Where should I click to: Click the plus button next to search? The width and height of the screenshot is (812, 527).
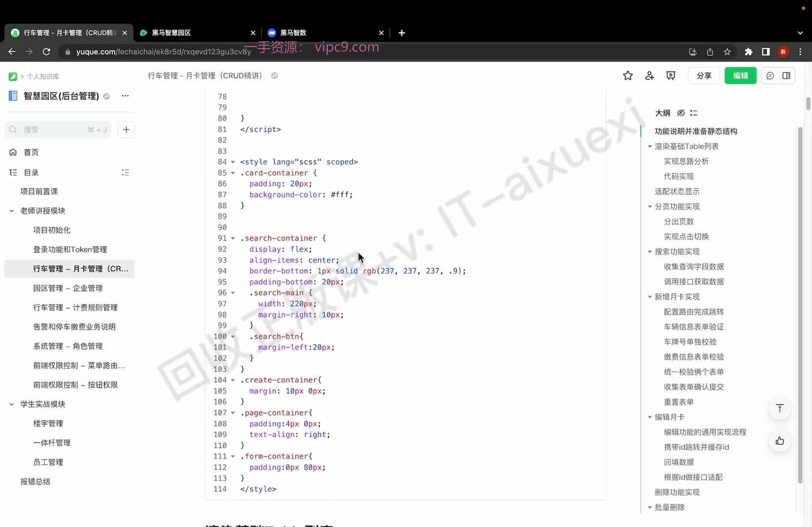tap(126, 129)
